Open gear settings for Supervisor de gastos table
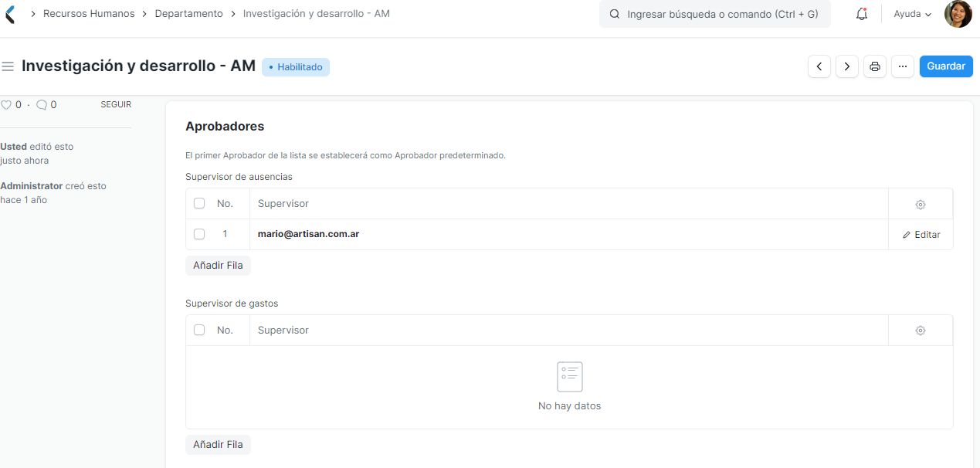 coord(921,331)
